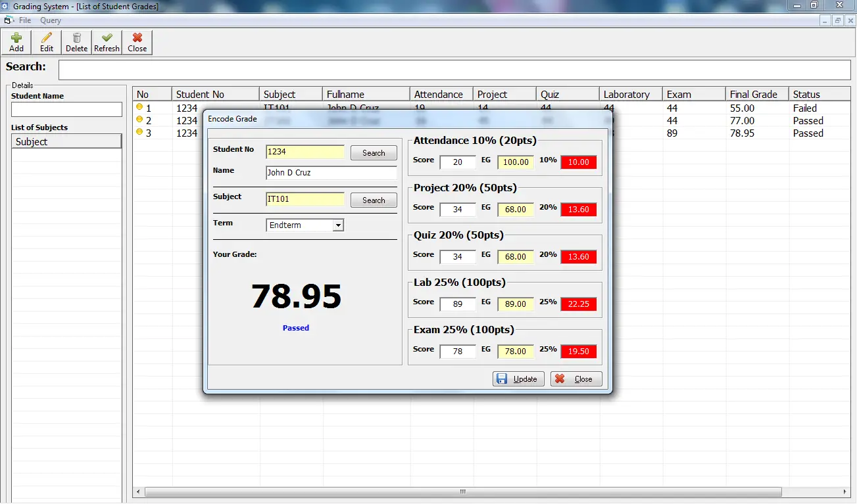
Task: Click the yellow bullet icon of row 3
Action: tap(139, 132)
